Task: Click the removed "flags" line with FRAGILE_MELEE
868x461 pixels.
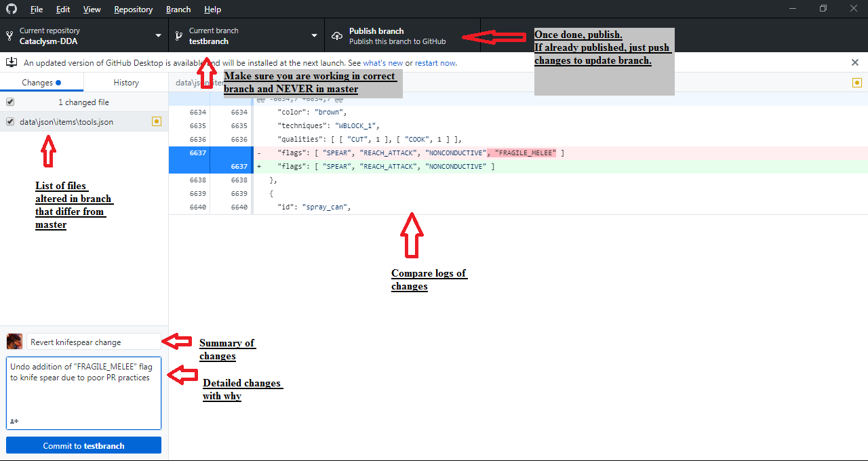Action: point(560,153)
